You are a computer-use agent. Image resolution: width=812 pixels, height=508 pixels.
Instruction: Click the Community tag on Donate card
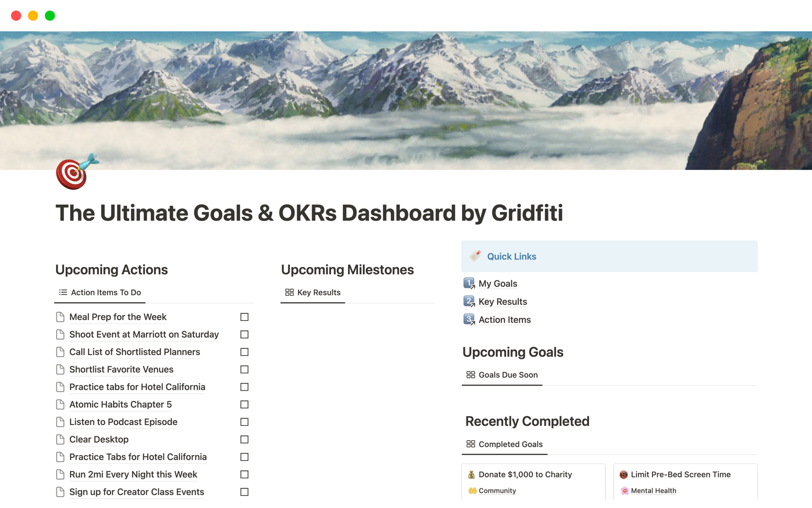coord(497,491)
